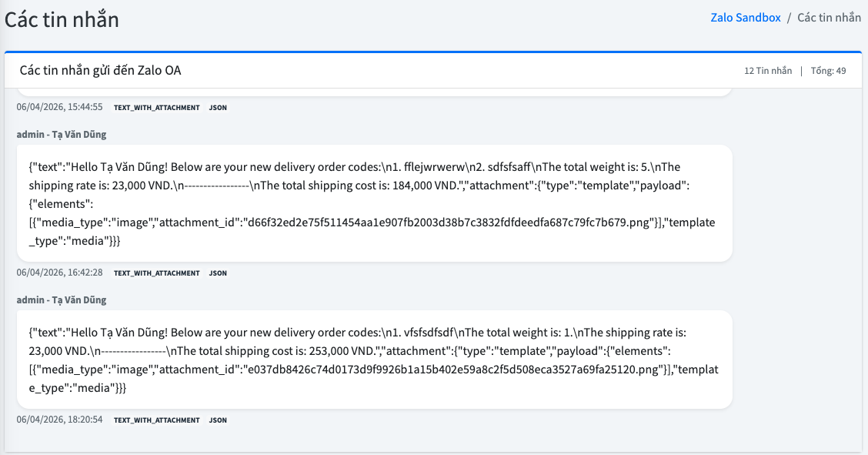Viewport: 868px width, 455px height.
Task: Click the 06/04/2026, 15:44:55 timestamp
Action: [60, 107]
